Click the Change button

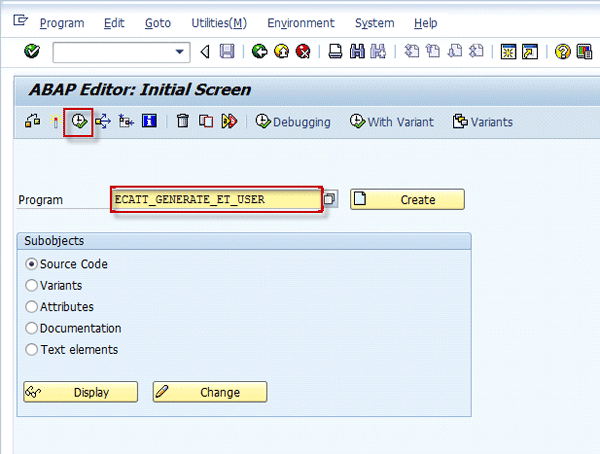(210, 392)
